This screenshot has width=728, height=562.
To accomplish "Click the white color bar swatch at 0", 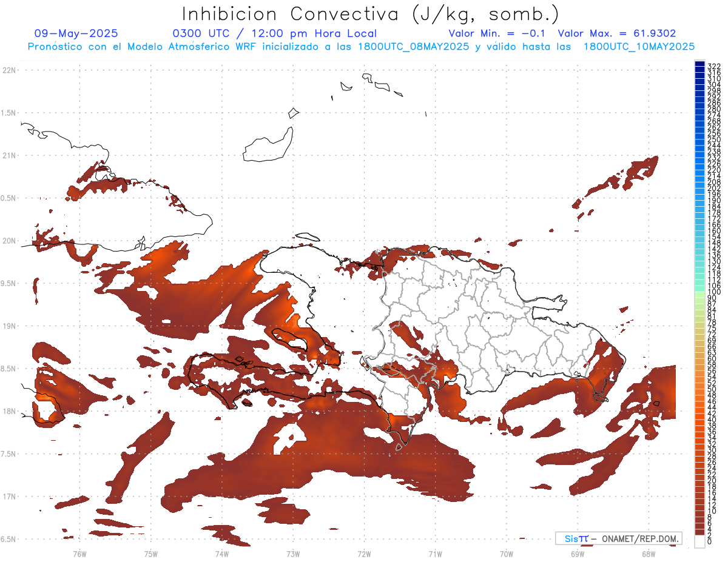I will tap(699, 541).
